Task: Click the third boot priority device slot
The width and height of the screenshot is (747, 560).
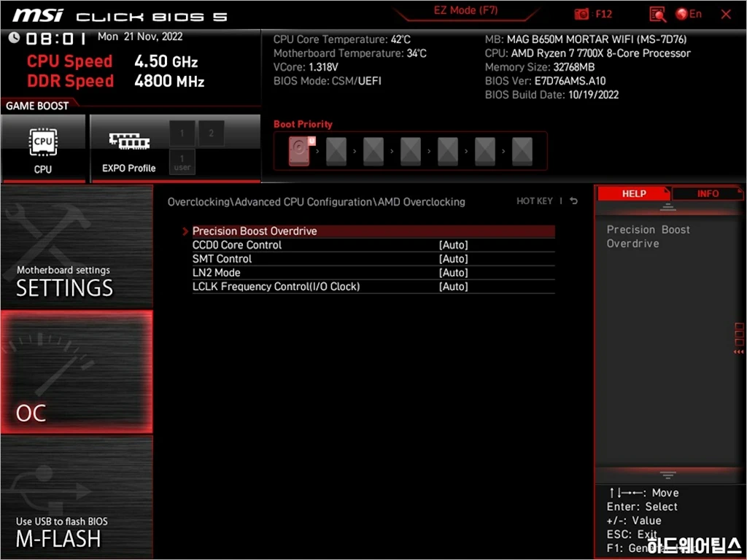Action: coord(373,152)
